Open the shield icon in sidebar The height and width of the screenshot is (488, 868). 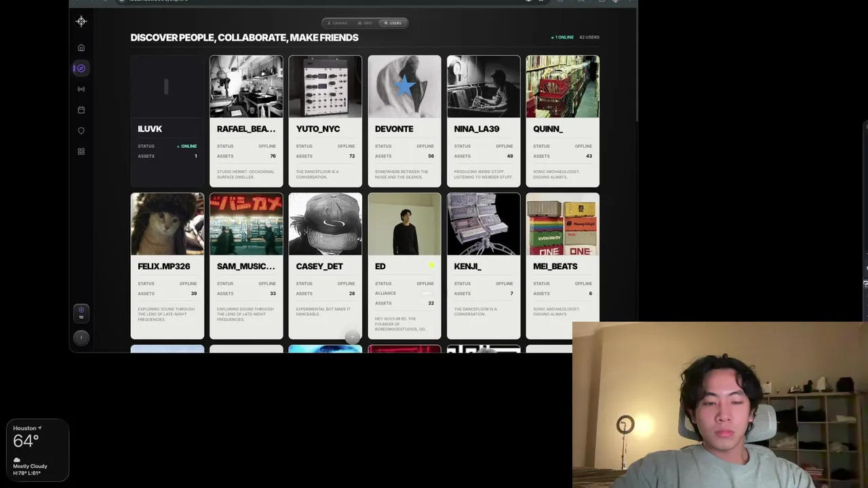tap(81, 130)
